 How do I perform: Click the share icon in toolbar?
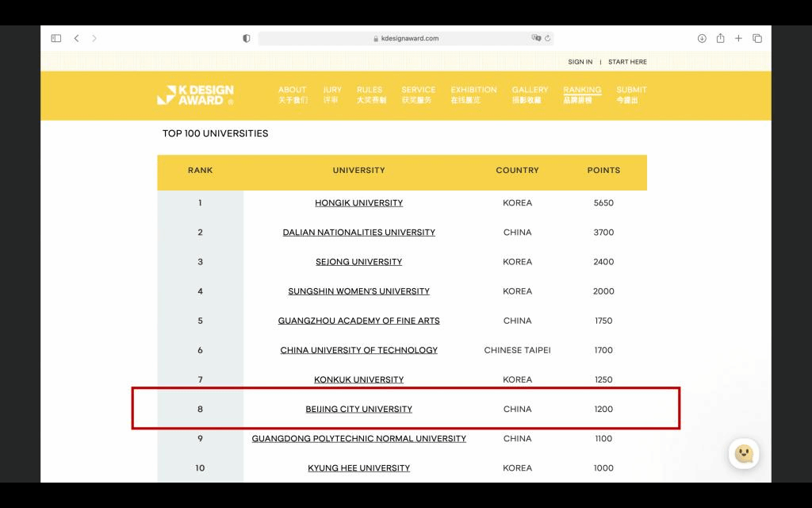click(720, 38)
